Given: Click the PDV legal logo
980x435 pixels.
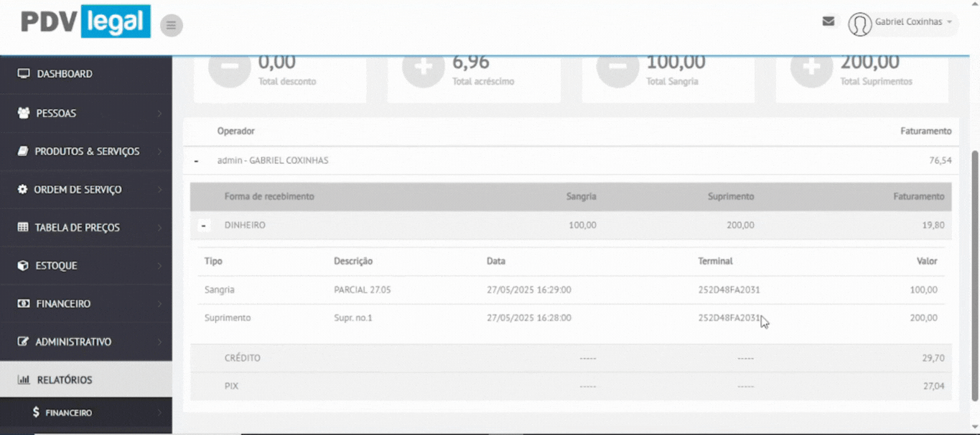Looking at the screenshot, I should [x=85, y=22].
